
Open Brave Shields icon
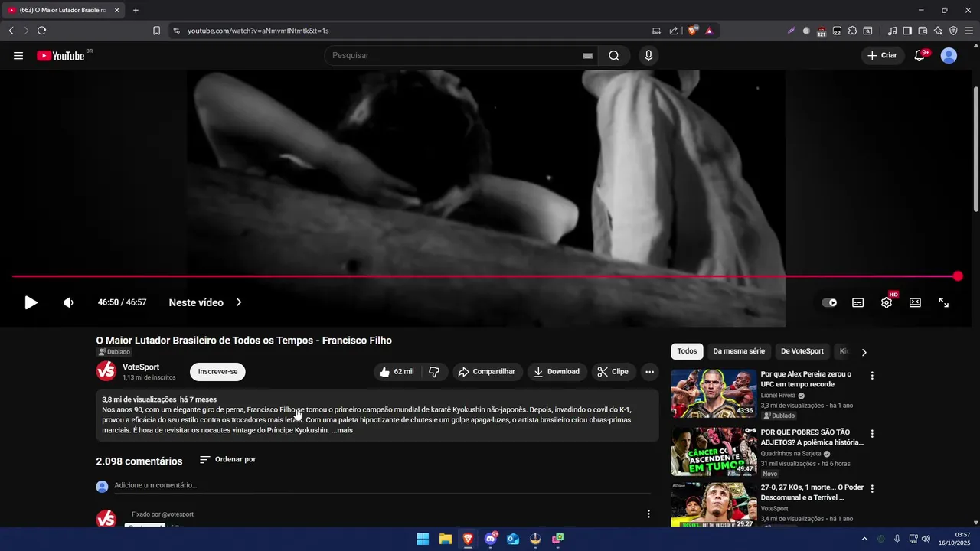pyautogui.click(x=693, y=31)
